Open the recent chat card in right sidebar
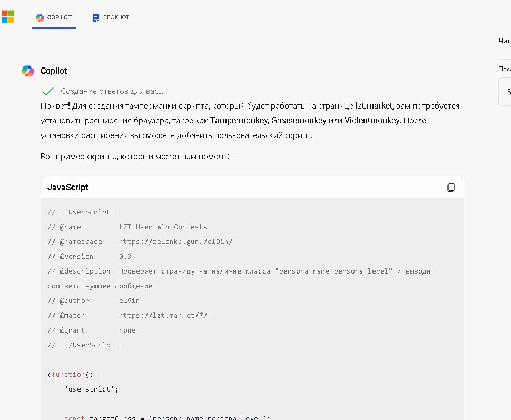 505,92
